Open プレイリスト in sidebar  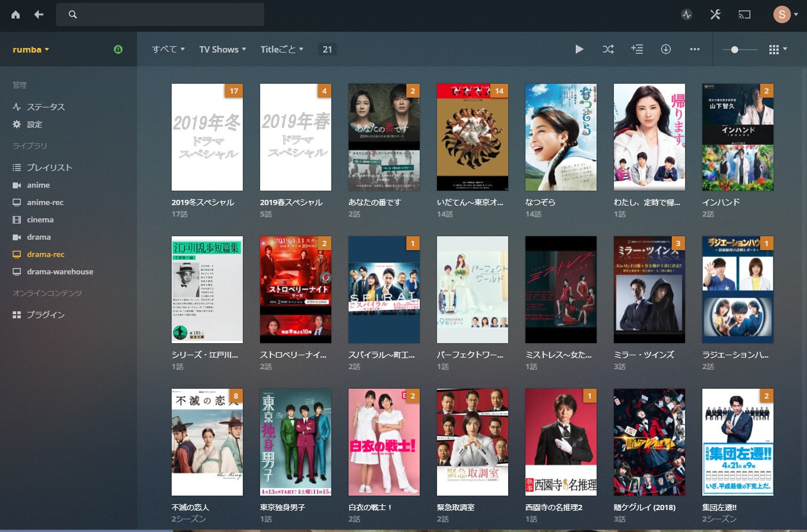50,168
